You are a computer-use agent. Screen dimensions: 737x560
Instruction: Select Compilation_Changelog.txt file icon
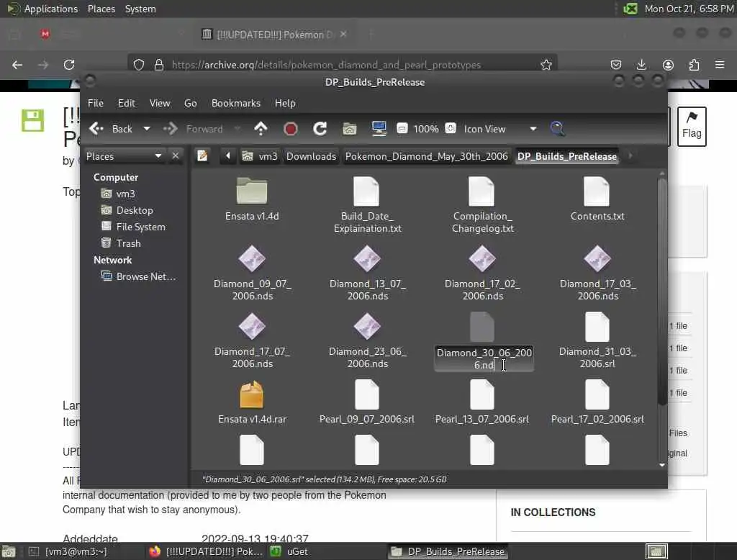tap(482, 191)
